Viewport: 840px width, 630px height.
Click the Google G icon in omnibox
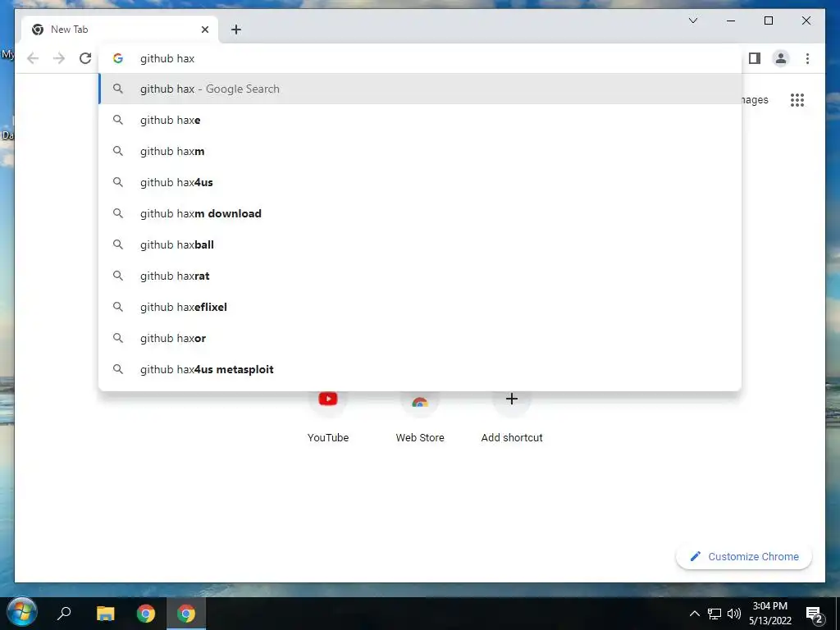click(x=118, y=58)
